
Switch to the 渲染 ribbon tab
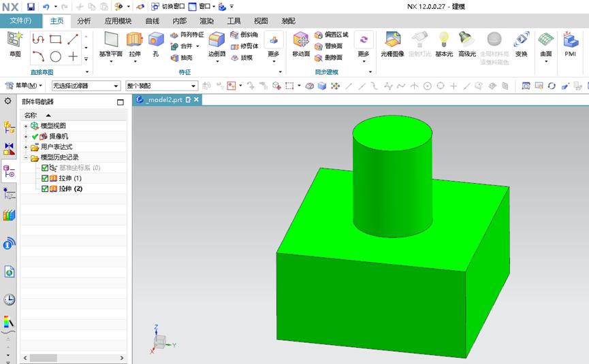pyautogui.click(x=206, y=21)
